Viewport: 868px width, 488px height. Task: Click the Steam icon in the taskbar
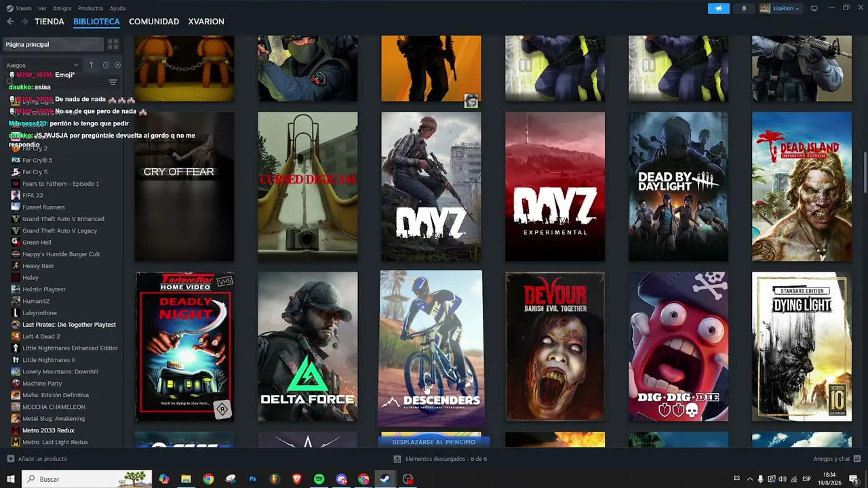(385, 479)
